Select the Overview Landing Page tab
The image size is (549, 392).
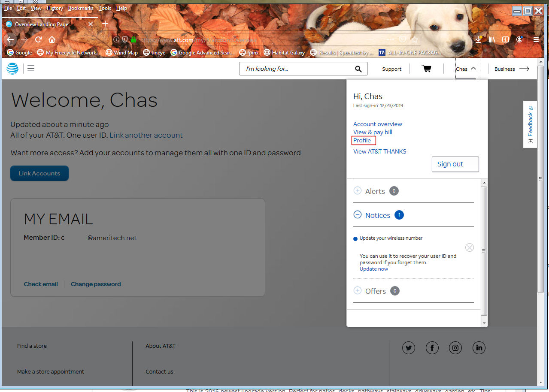[x=49, y=24]
